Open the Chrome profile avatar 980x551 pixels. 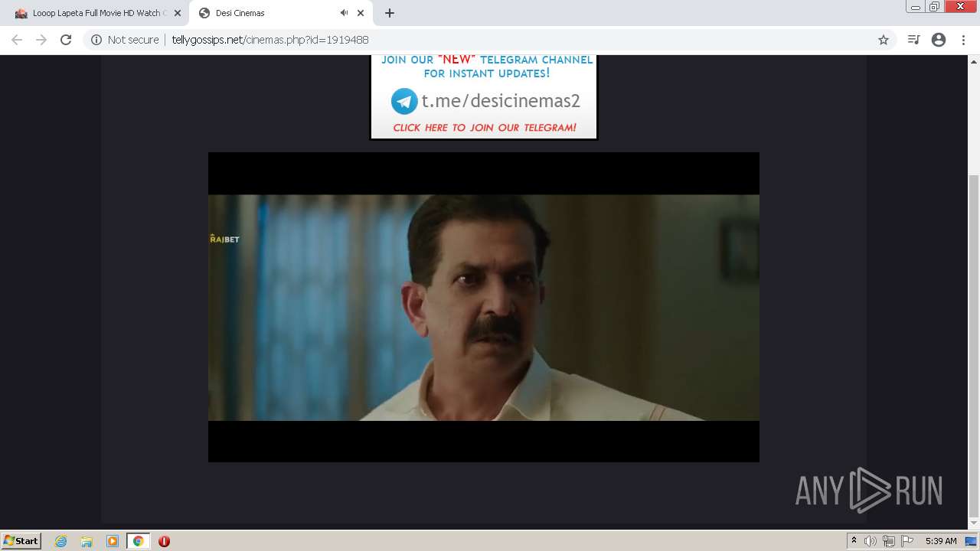coord(939,40)
